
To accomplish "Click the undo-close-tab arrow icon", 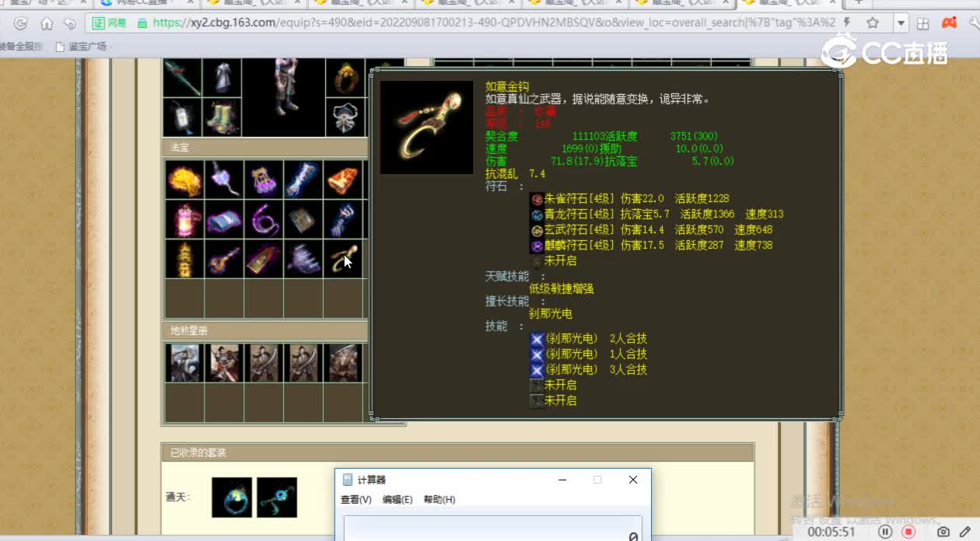I will 69,23.
